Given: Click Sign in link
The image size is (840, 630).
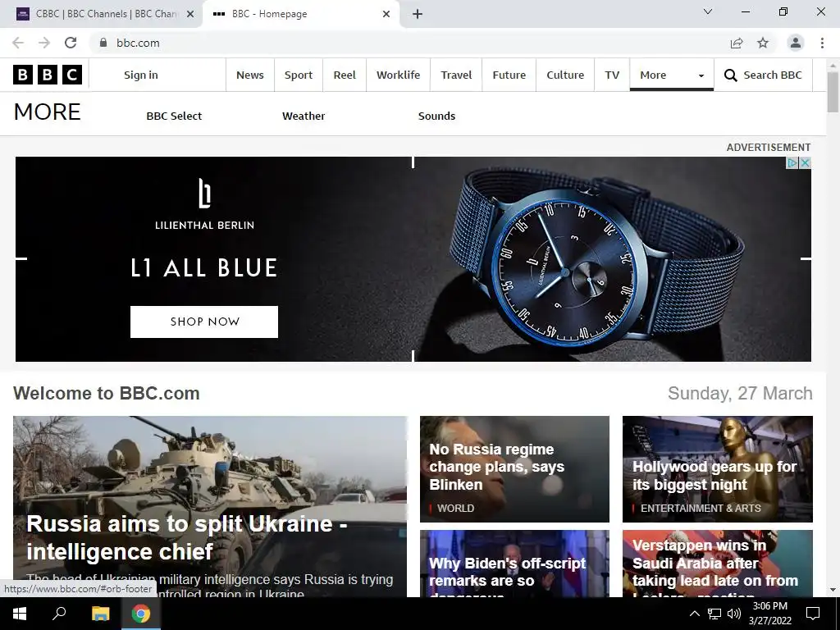Looking at the screenshot, I should (141, 75).
